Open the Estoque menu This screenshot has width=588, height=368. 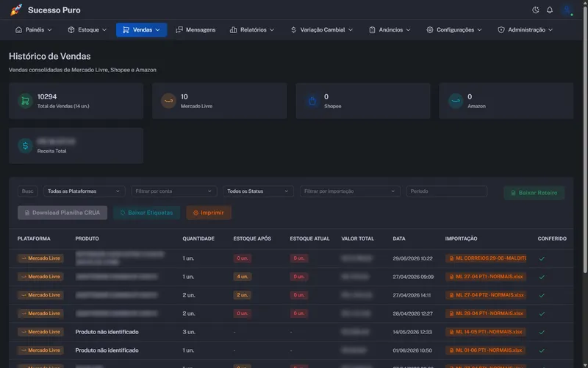pyautogui.click(x=87, y=29)
